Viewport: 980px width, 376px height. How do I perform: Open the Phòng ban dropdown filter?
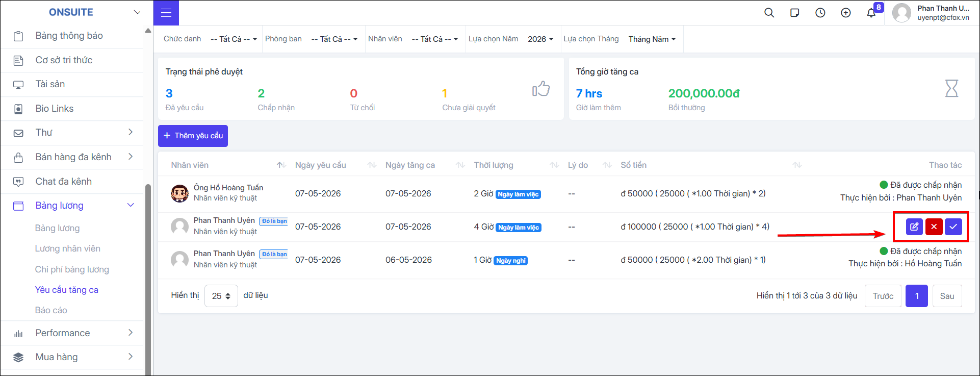click(334, 39)
